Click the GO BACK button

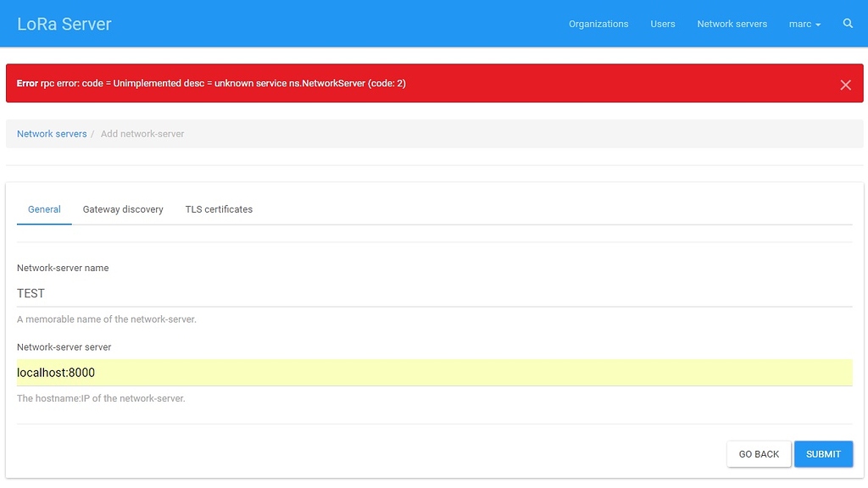(x=759, y=454)
